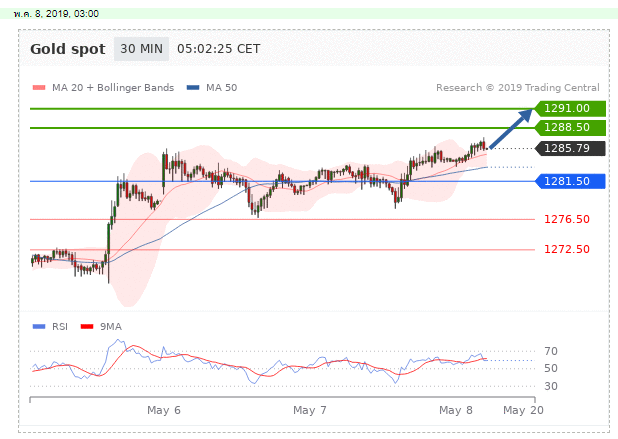
Task: Click the blue MA 50 legend swatch
Action: click(193, 87)
